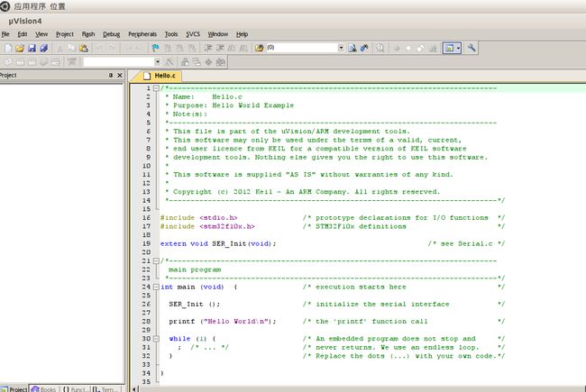The width and height of the screenshot is (586, 392).
Task: Go to the next bookmark icon
Action: click(179, 48)
